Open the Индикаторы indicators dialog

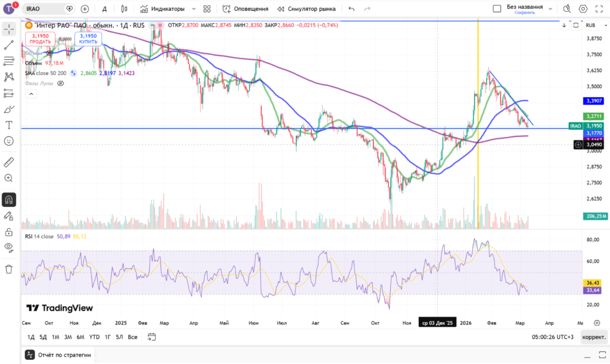click(x=163, y=8)
